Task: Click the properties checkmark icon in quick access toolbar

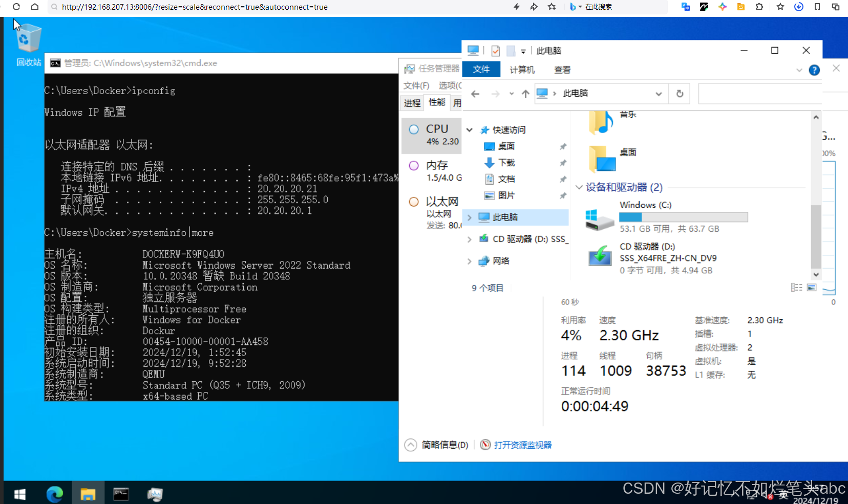Action: (x=495, y=51)
